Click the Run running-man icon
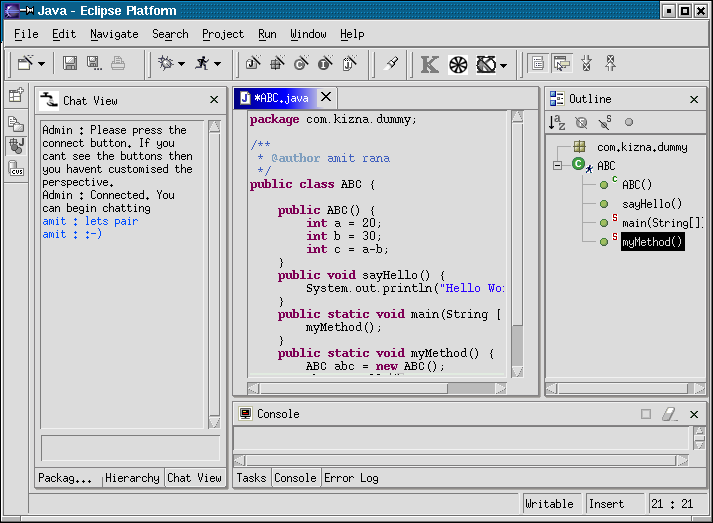Screen dimensions: 713x523 pyautogui.click(x=203, y=64)
